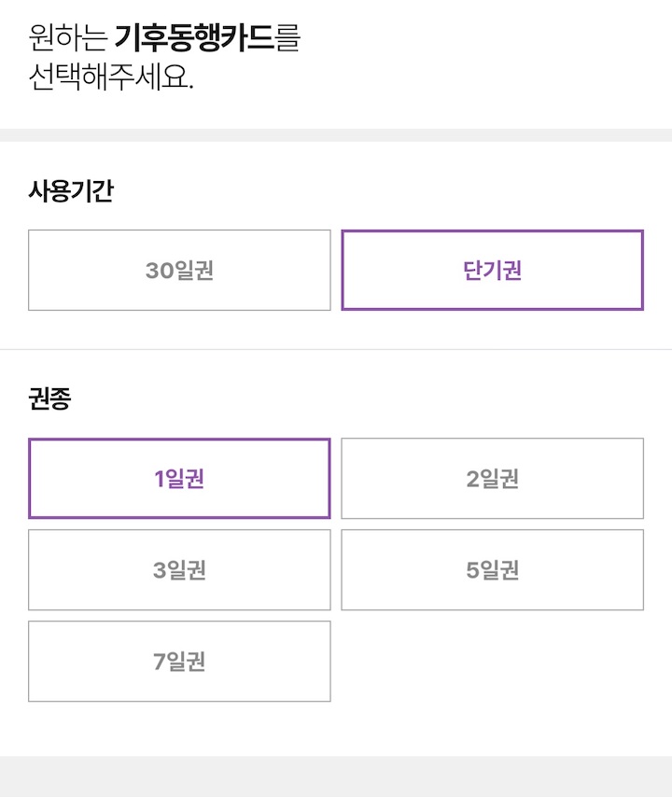Select the 단기권 usage period option
Viewport: 672px width, 797px height.
(492, 271)
